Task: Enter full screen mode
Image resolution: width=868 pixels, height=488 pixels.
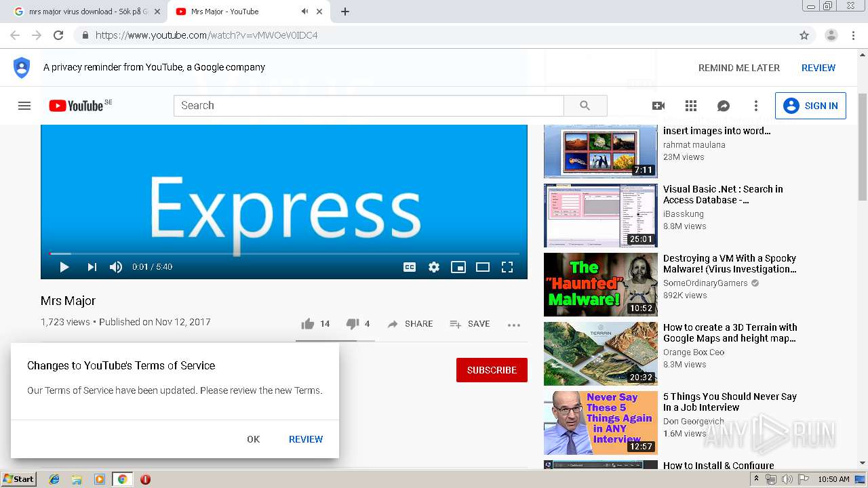Action: pos(507,267)
